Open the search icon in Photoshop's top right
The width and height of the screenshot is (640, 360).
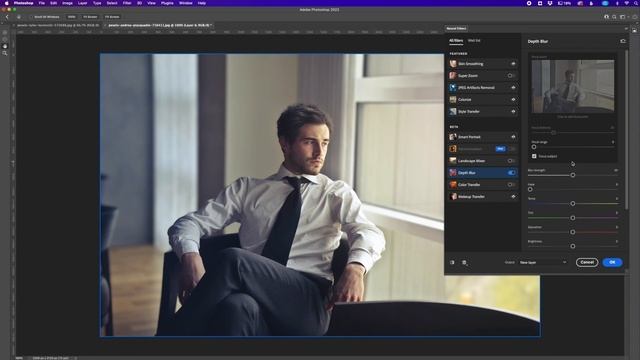click(614, 17)
